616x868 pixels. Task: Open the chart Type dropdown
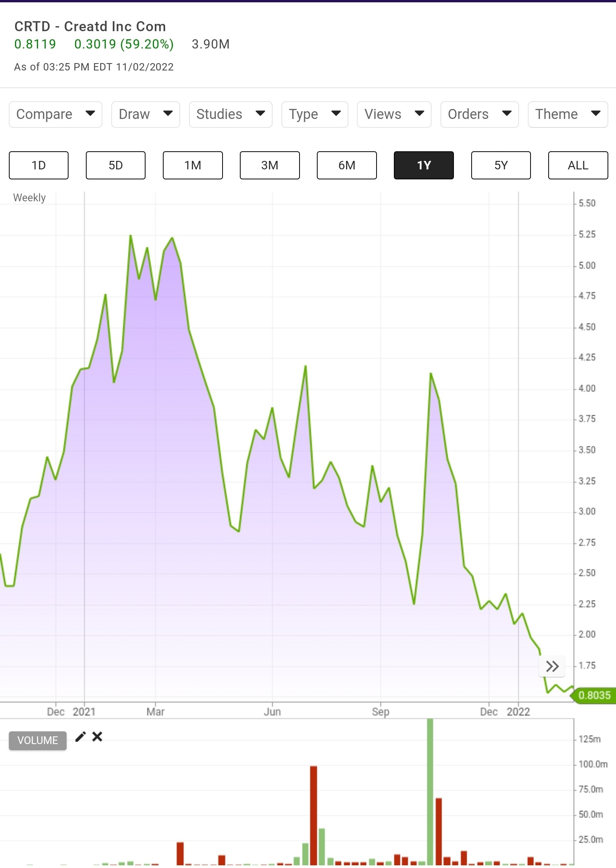point(314,114)
